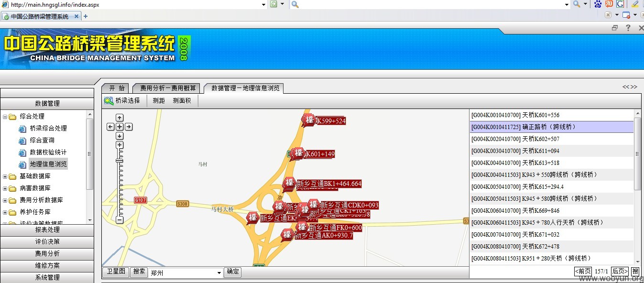This screenshot has height=283, width=644.
Task: Open the Baidu paw toolbar icon
Action: [x=598, y=4]
